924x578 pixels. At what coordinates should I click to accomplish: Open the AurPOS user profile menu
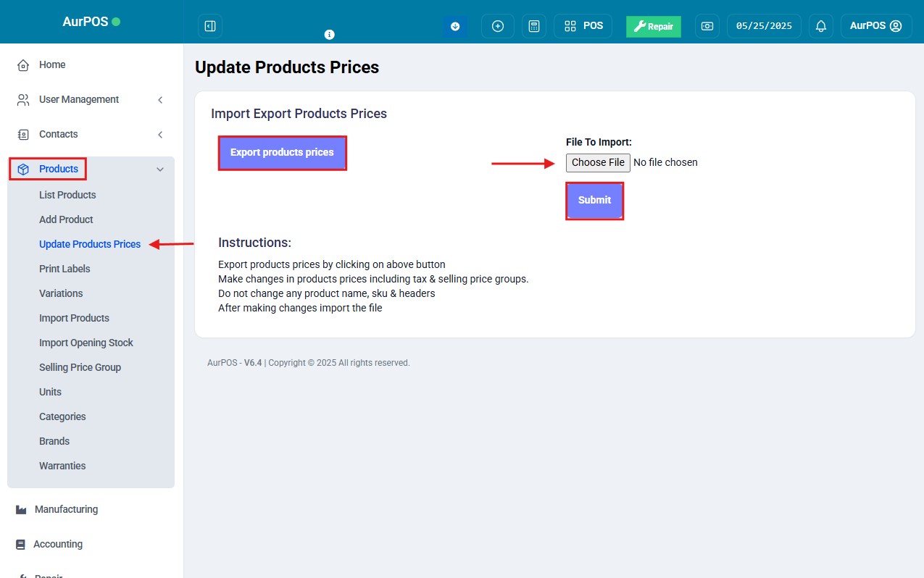tap(875, 26)
